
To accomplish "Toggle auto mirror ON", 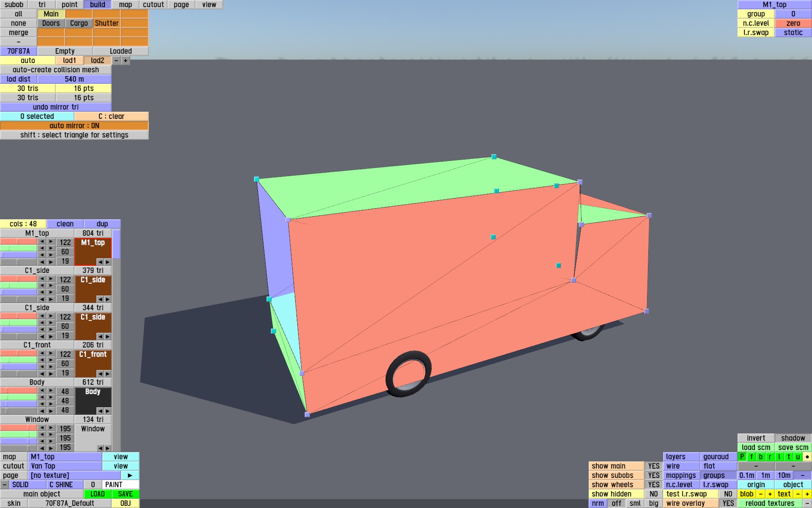I will (x=74, y=126).
